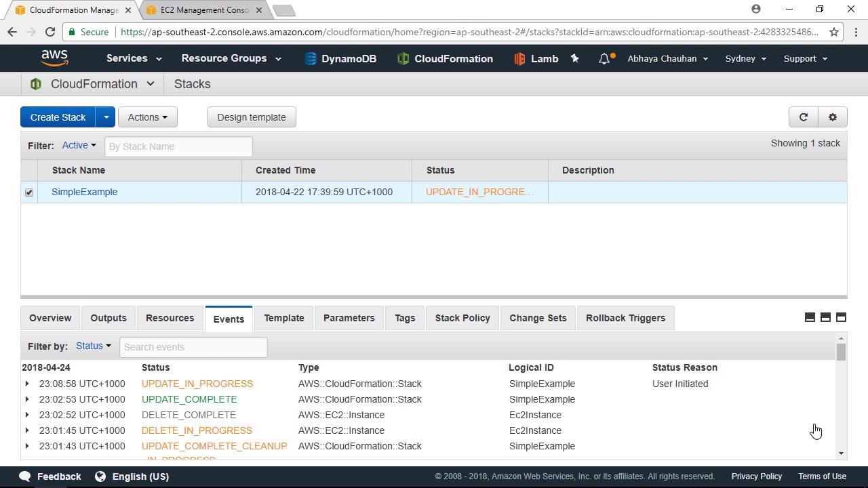Viewport: 868px width, 488px height.
Task: Click the language globe icon
Action: pos(100,476)
